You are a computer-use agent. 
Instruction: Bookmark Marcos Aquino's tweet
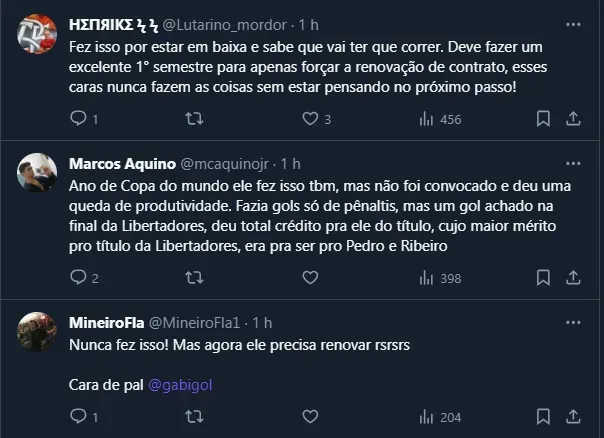[x=542, y=278]
